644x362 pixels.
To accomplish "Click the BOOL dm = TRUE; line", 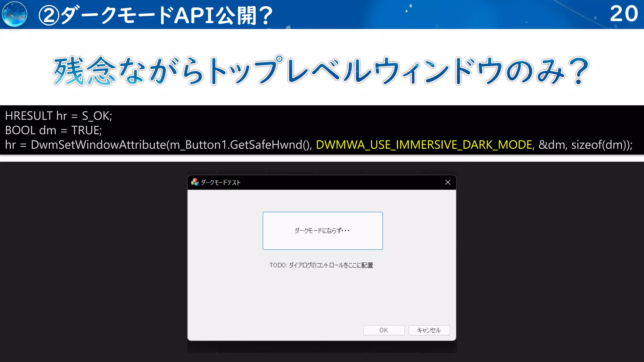I will coord(53,130).
